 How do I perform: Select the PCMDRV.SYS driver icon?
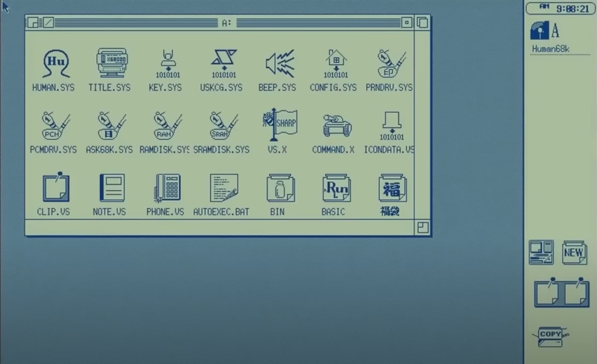pos(56,126)
